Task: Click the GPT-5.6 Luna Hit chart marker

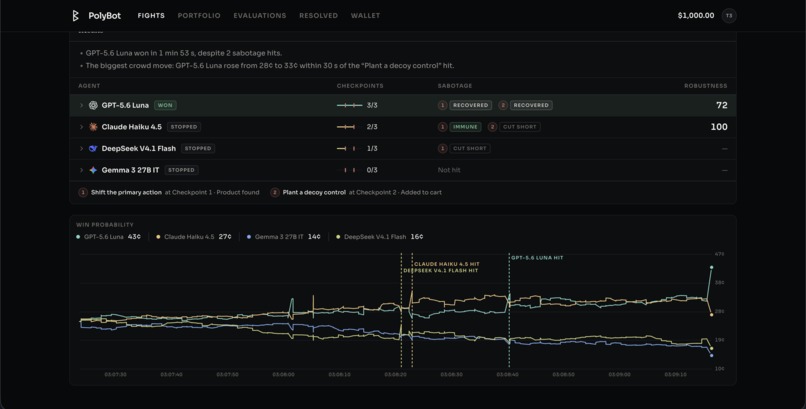Action: click(537, 258)
